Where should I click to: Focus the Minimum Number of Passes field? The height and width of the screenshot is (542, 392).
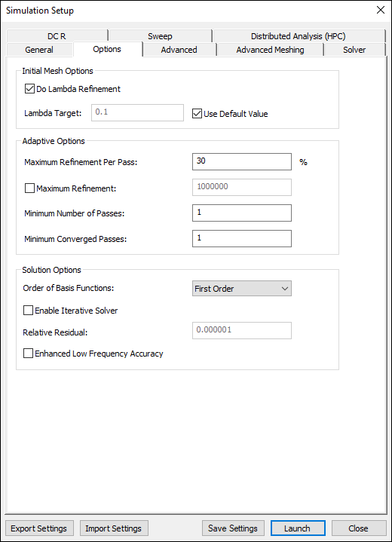tap(242, 213)
